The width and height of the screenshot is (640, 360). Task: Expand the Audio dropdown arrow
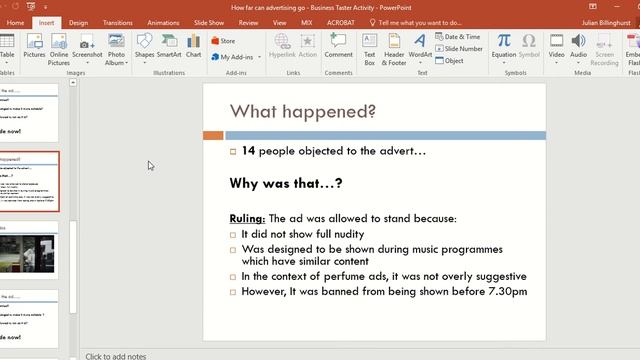pos(578,63)
